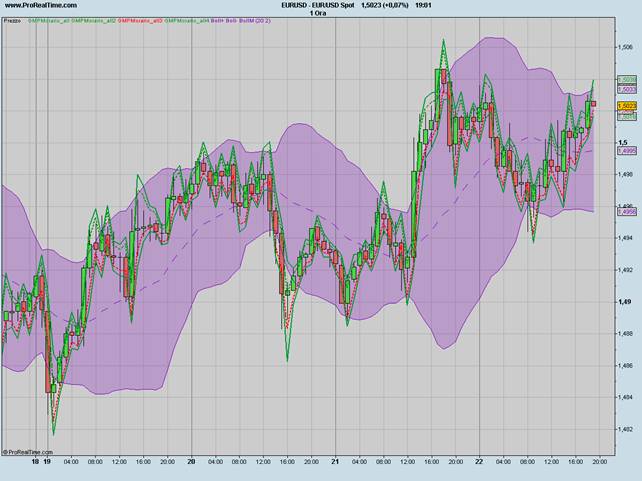Click the 1,49 price axis label
Screen dimensions: 642x481
coord(624,302)
